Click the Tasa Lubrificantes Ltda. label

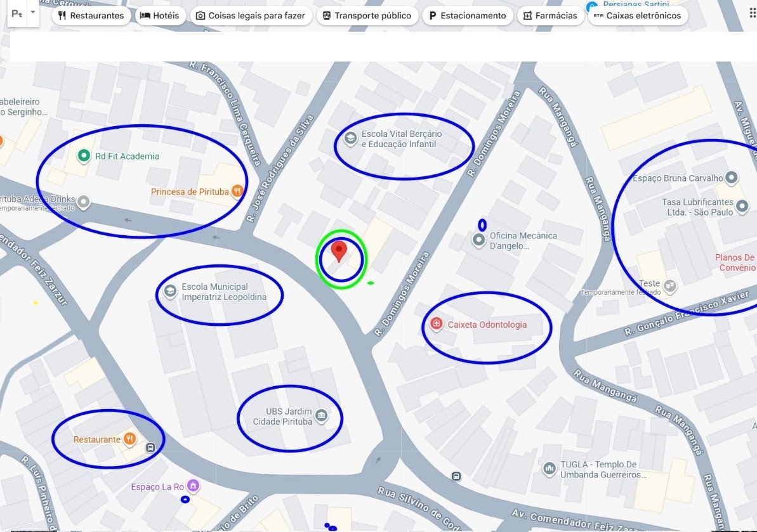click(x=697, y=207)
